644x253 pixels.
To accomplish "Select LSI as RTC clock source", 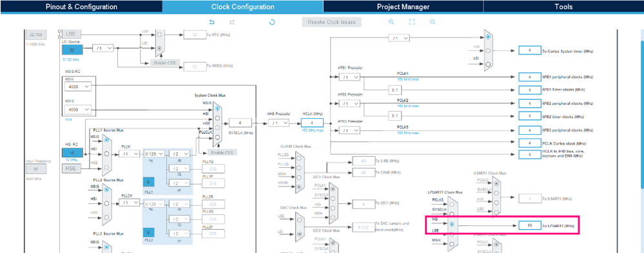I will pyautogui.click(x=159, y=48).
